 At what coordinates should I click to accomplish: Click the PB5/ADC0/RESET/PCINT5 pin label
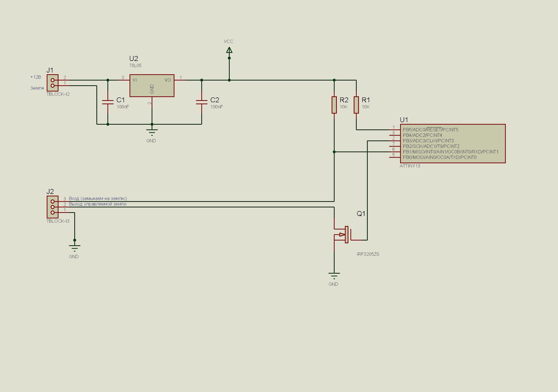coord(430,130)
